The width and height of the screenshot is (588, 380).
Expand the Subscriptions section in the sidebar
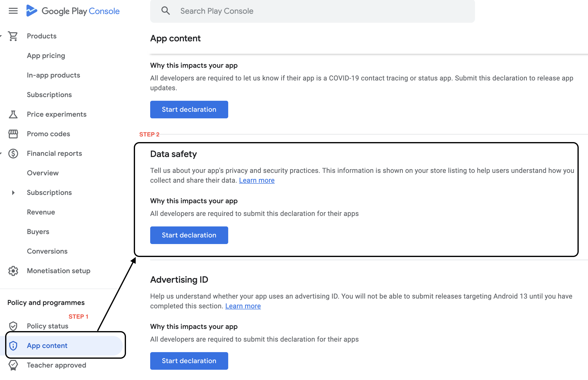(x=13, y=193)
